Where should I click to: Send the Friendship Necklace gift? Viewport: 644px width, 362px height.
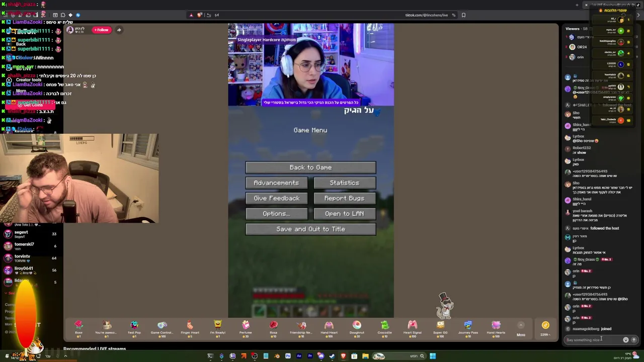pos(301,328)
